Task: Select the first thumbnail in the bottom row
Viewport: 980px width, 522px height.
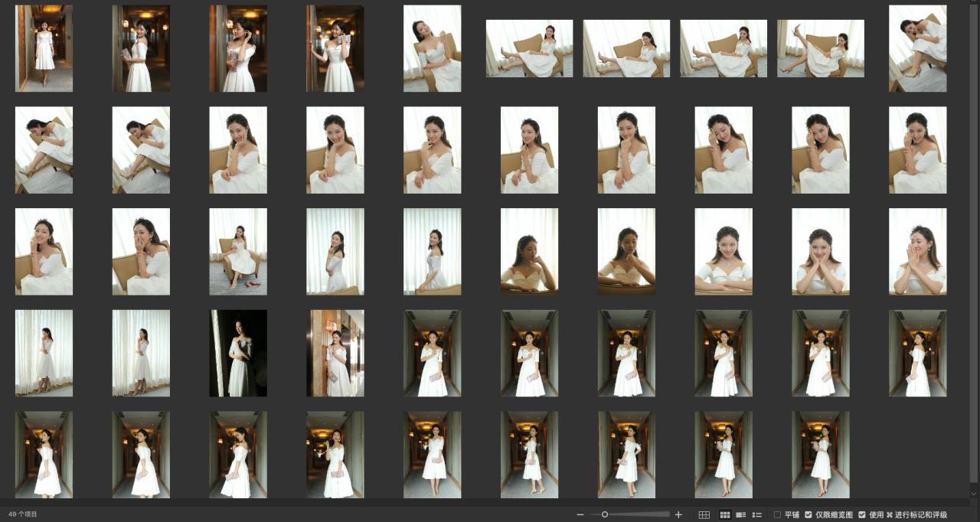Action: coord(44,455)
